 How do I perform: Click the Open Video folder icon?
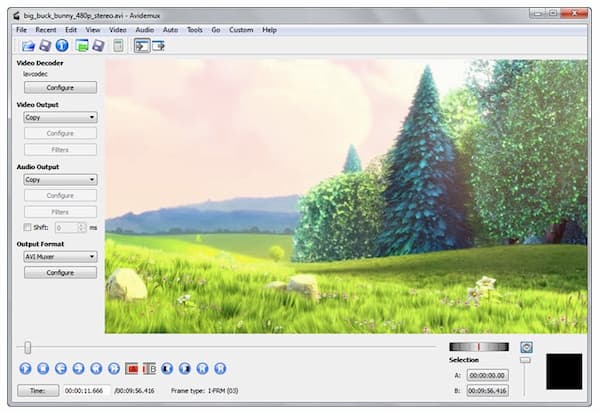28,46
